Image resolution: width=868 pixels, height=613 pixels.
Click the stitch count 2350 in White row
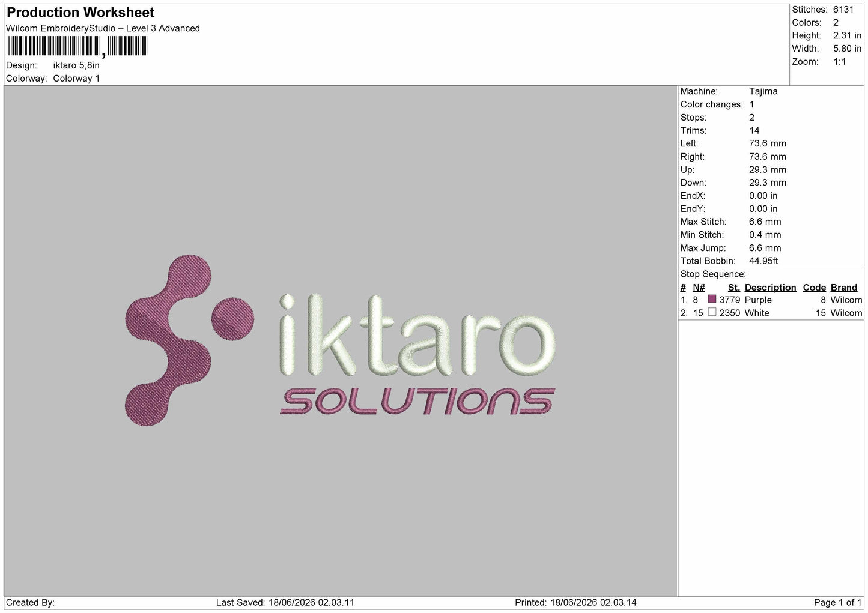(x=730, y=313)
